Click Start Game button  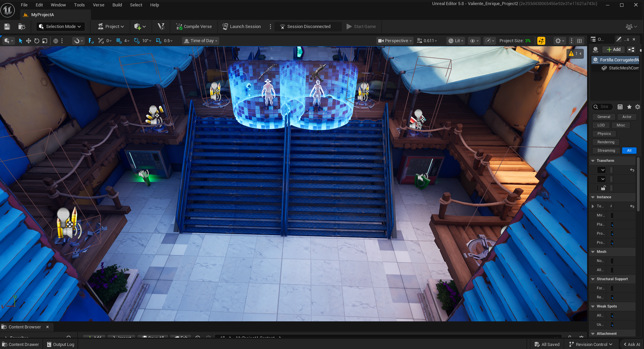pyautogui.click(x=361, y=27)
